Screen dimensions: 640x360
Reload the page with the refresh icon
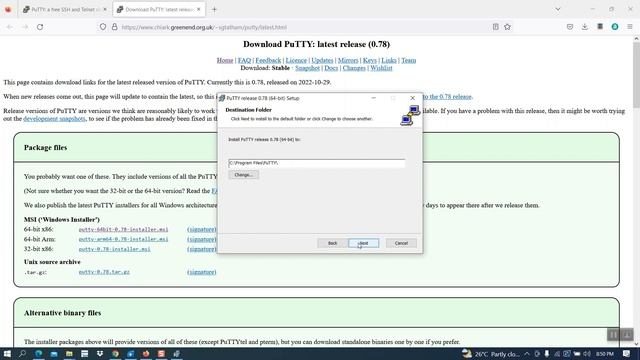(x=40, y=27)
